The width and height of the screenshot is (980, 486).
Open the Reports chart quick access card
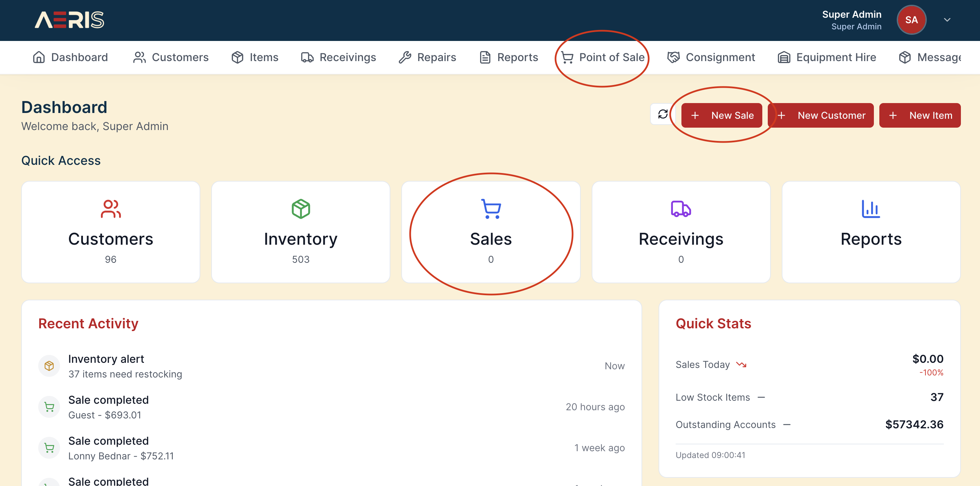[870, 232]
